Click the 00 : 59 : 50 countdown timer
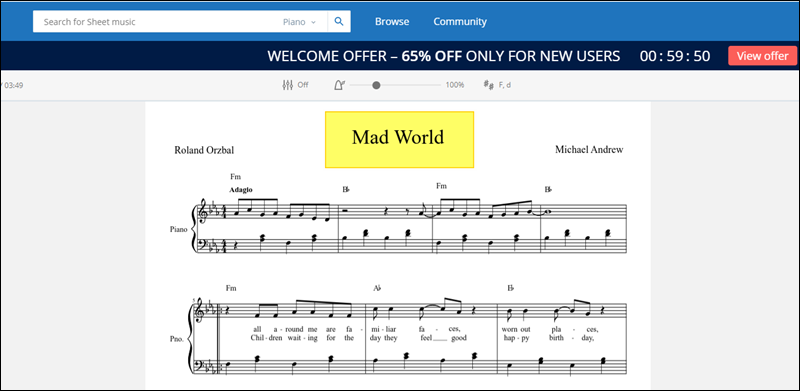The width and height of the screenshot is (800, 391). click(x=674, y=56)
